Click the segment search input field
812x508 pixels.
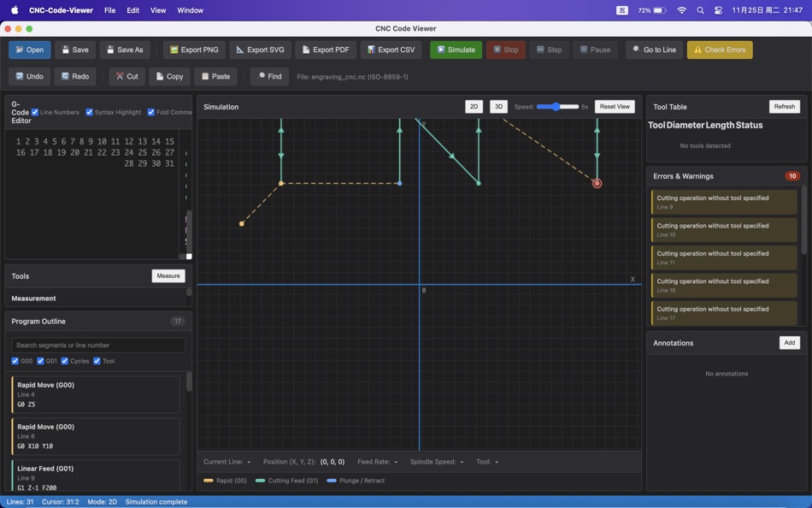pyautogui.click(x=97, y=344)
